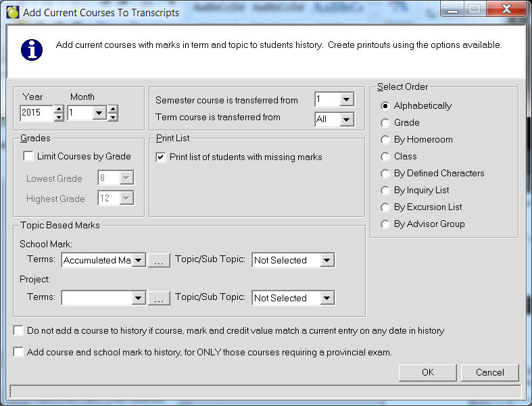Image resolution: width=532 pixels, height=406 pixels.
Task: Increase the Year value with up arrow
Action: click(x=59, y=109)
